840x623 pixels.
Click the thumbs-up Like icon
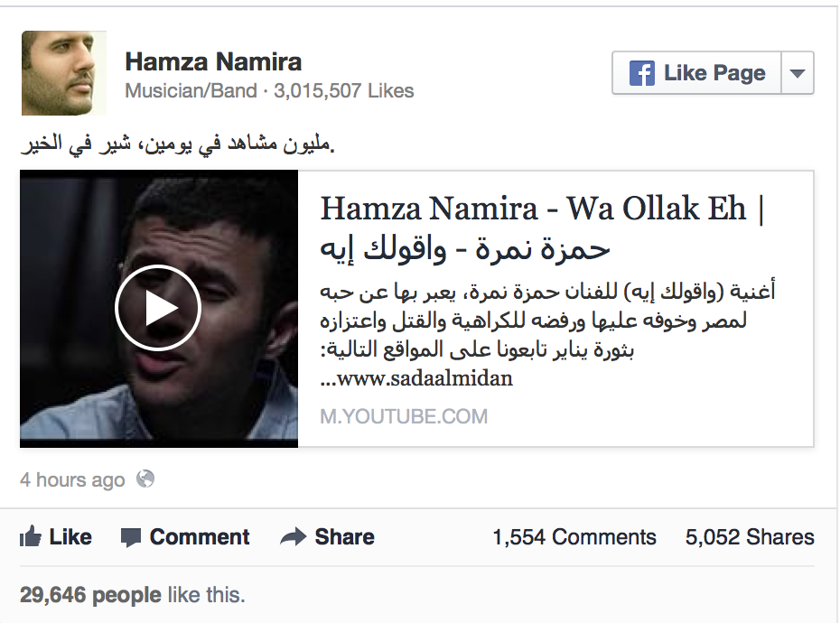[x=31, y=536]
